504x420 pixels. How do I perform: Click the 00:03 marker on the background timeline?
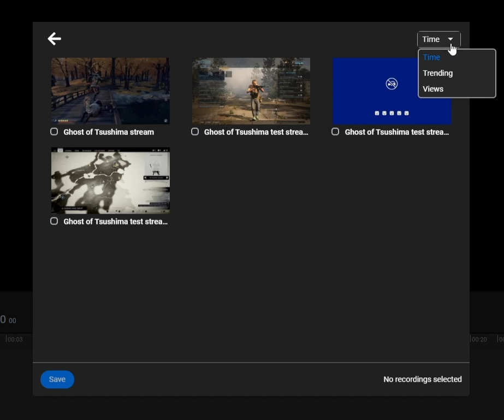[15, 339]
